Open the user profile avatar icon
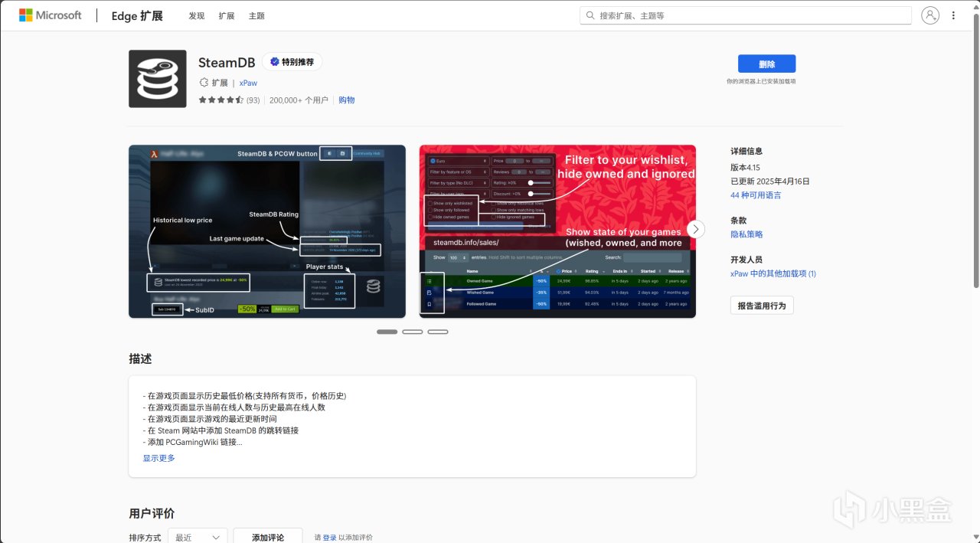Image resolution: width=980 pixels, height=543 pixels. pos(929,15)
